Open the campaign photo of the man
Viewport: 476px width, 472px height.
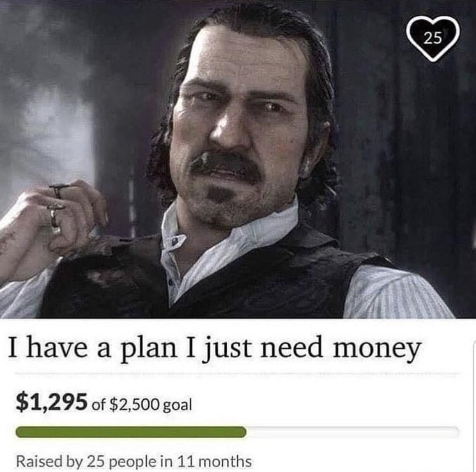(x=238, y=160)
